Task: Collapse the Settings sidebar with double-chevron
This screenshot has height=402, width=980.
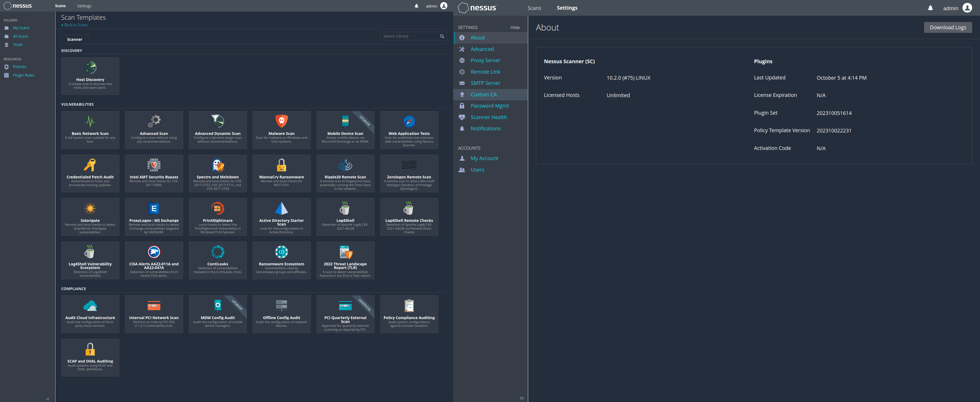Action: [x=522, y=398]
